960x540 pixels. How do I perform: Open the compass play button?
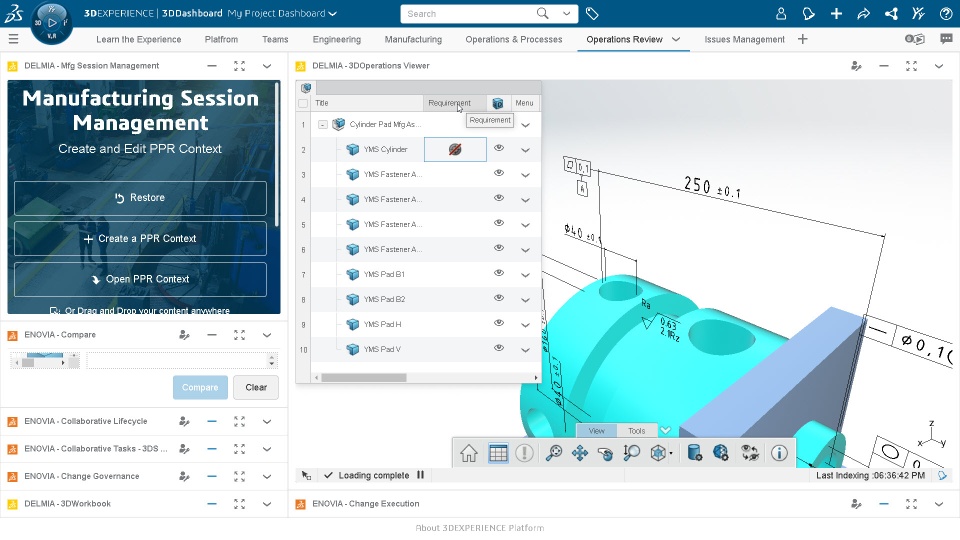point(52,23)
